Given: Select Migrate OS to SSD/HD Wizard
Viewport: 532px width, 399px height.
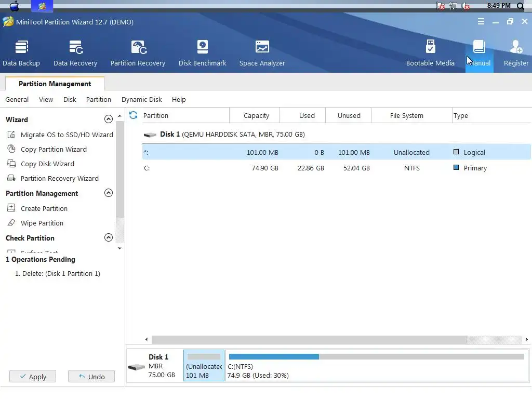Looking at the screenshot, I should click(x=67, y=135).
